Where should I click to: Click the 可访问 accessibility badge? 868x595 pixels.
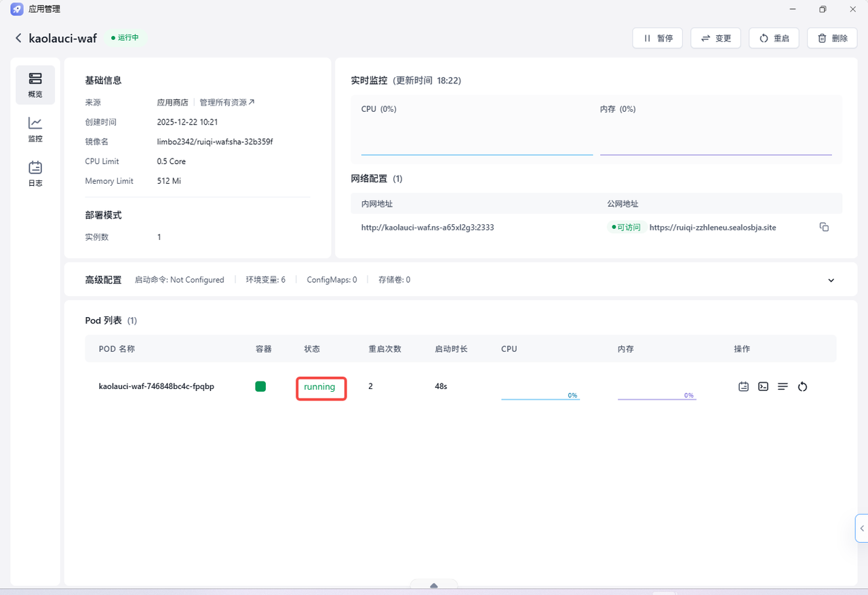coord(625,228)
